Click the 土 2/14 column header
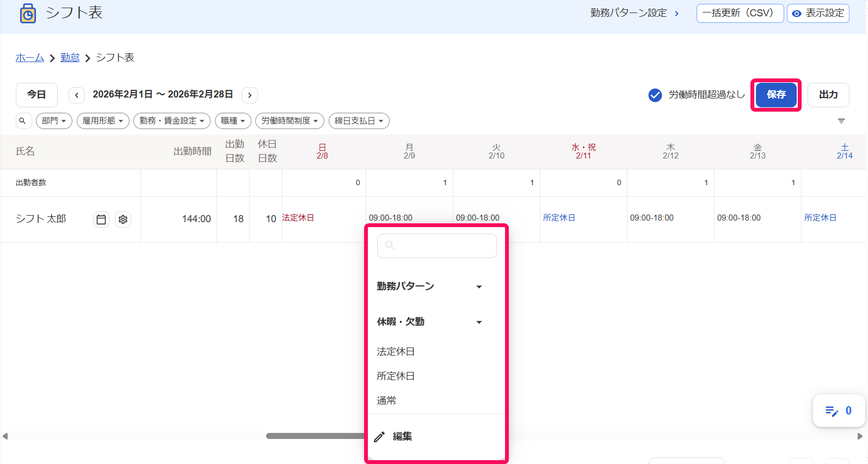 [845, 151]
